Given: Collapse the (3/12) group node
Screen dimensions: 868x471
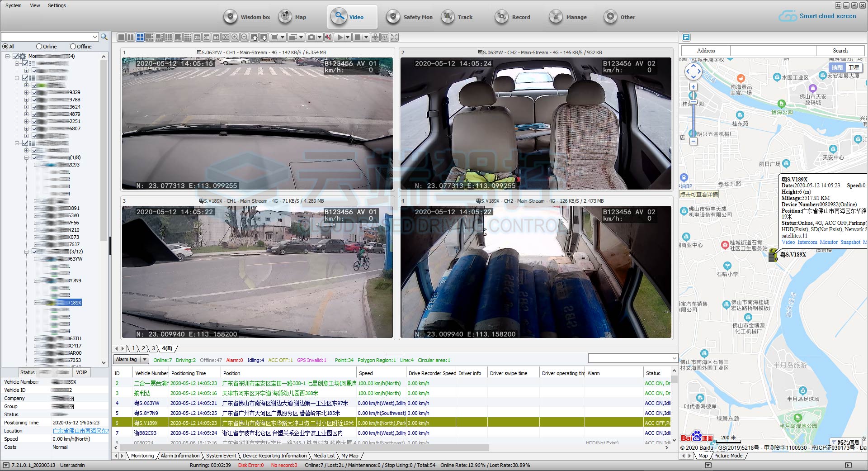Looking at the screenshot, I should click(26, 252).
